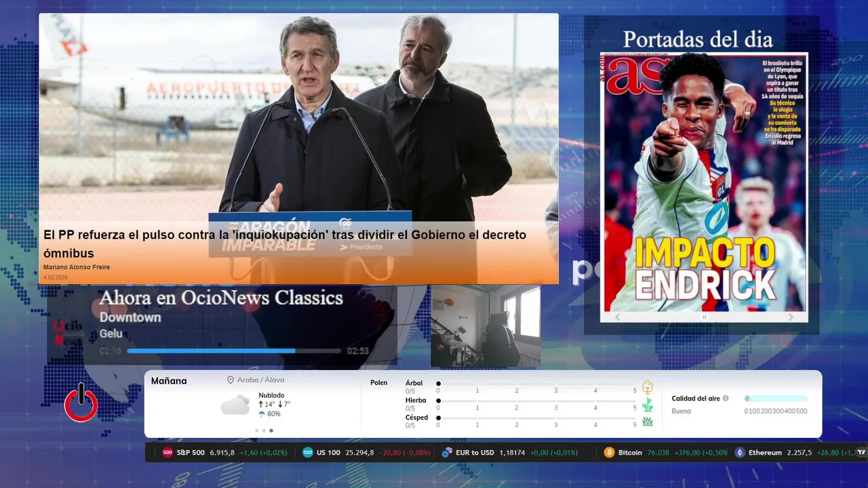
Task: Click the song title 'Downtown'
Action: [x=130, y=317]
